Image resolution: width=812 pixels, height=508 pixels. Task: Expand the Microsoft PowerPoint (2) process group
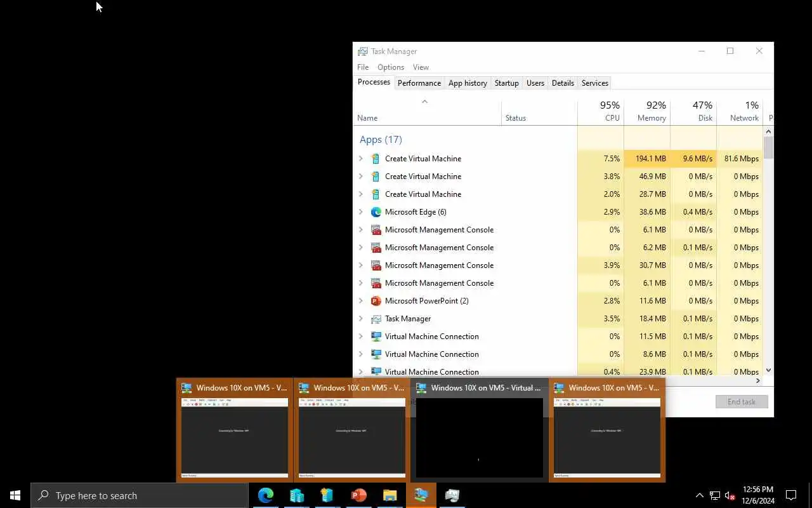coord(361,301)
